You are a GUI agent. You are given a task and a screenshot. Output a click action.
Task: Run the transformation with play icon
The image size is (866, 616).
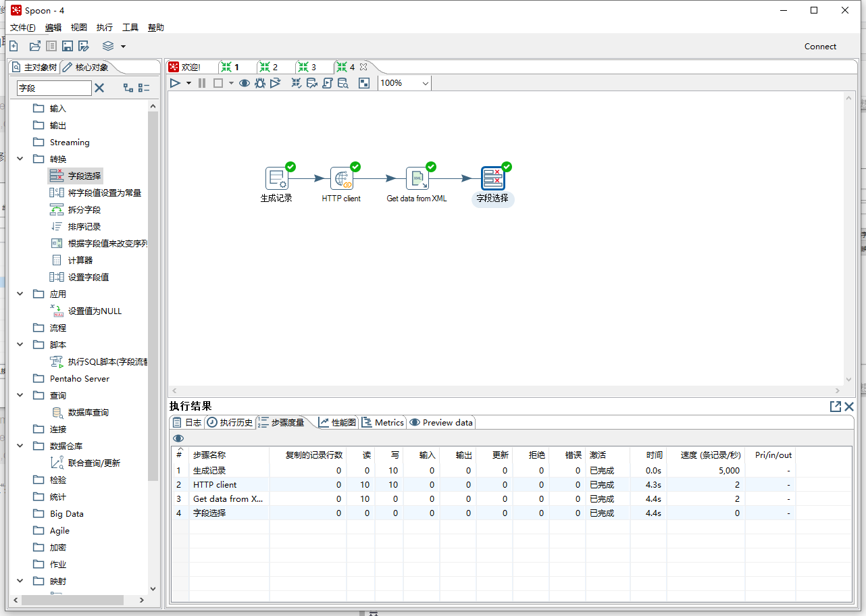(175, 83)
